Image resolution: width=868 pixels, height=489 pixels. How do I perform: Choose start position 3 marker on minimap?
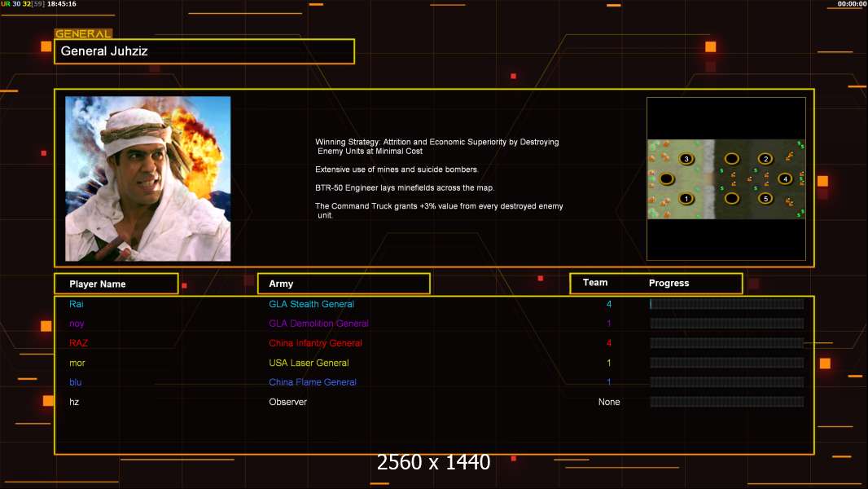[686, 159]
